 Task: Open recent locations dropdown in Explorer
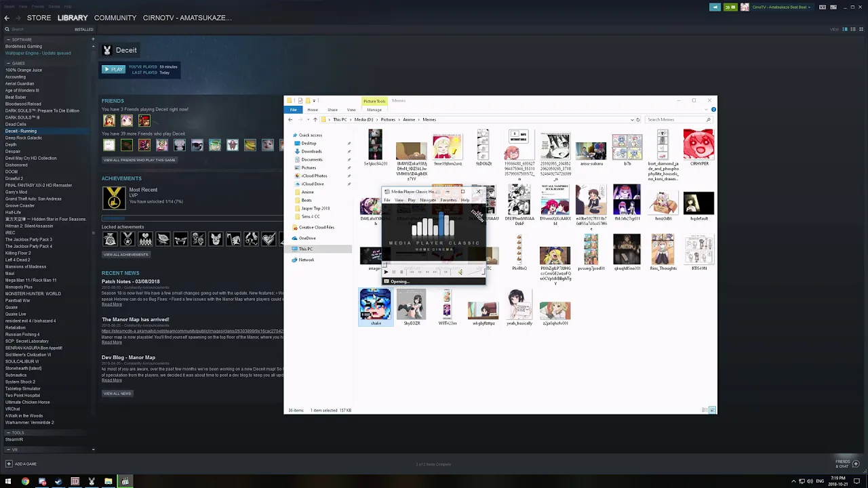pyautogui.click(x=307, y=119)
